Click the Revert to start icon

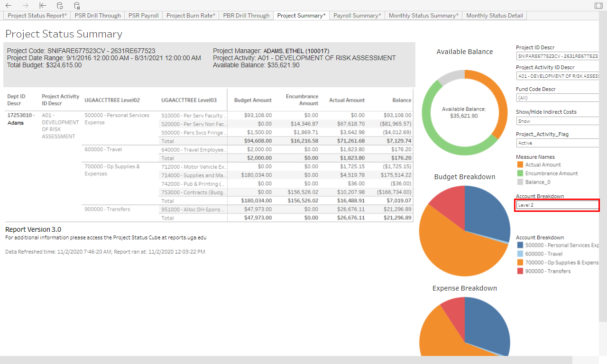click(x=43, y=6)
